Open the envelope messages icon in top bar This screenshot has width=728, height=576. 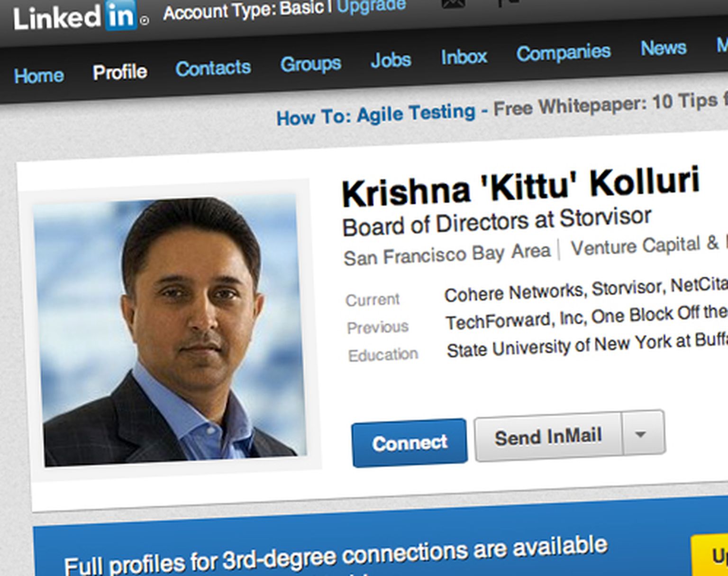pos(453,3)
